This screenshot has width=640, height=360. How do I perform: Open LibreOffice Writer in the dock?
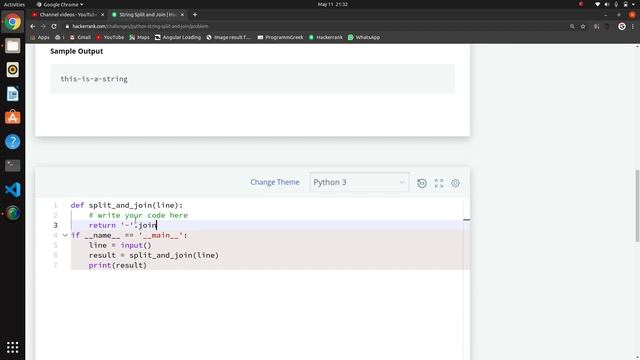coord(13,94)
